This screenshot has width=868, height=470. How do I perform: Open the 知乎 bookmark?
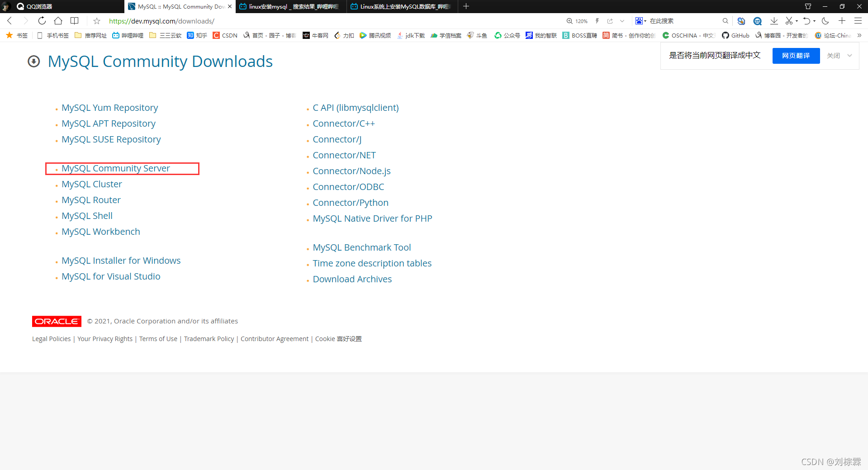pos(197,35)
